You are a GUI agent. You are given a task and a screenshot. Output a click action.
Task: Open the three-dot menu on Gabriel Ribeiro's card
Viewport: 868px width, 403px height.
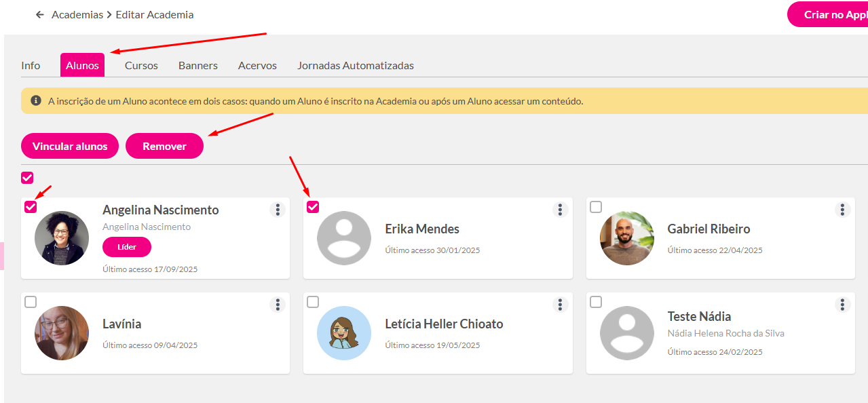coord(842,210)
